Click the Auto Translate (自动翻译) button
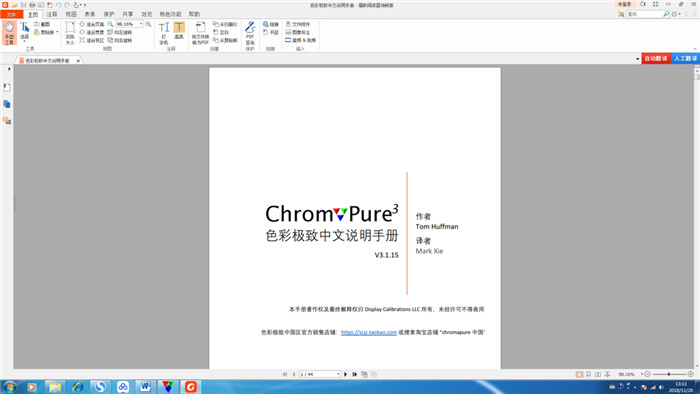This screenshot has height=394, width=700. click(656, 58)
